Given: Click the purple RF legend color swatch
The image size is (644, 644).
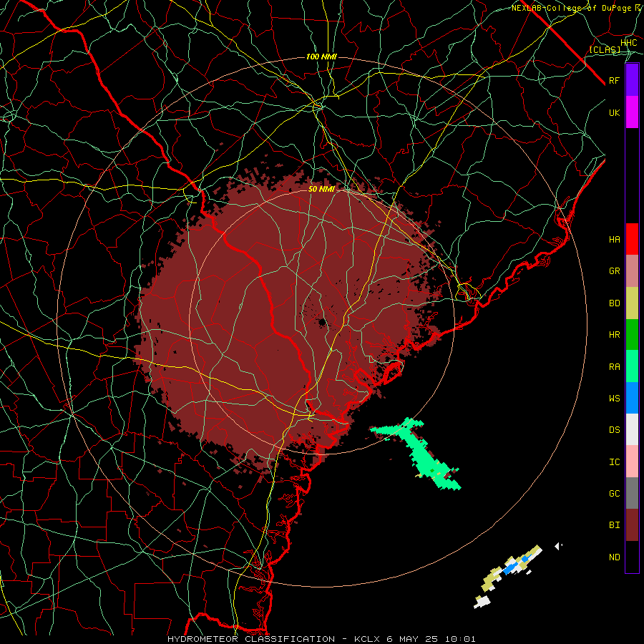Looking at the screenshot, I should (632, 80).
